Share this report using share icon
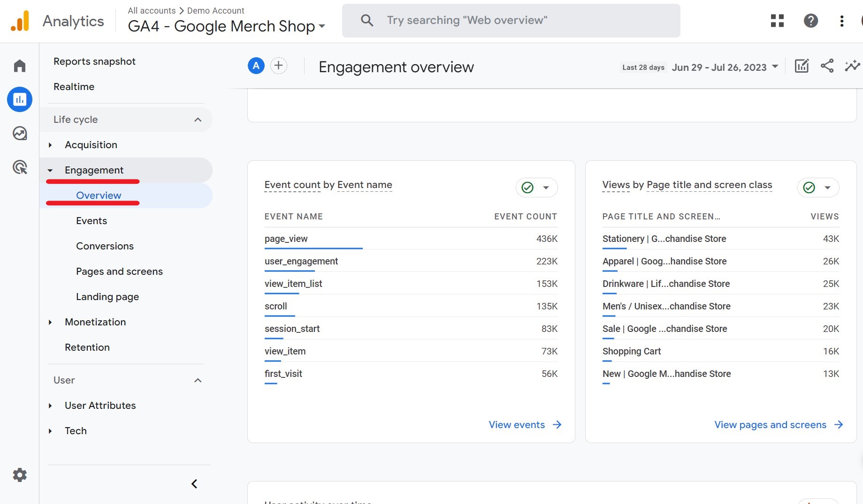The image size is (863, 504). coord(827,66)
